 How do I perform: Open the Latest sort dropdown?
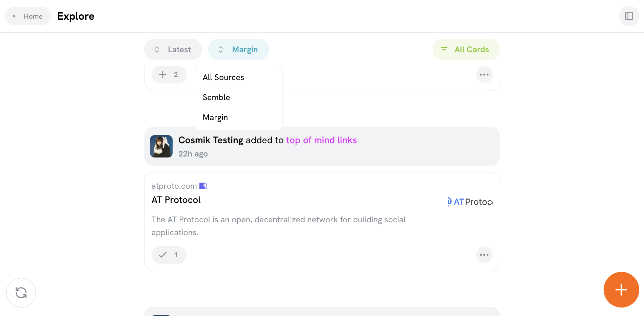(x=173, y=50)
